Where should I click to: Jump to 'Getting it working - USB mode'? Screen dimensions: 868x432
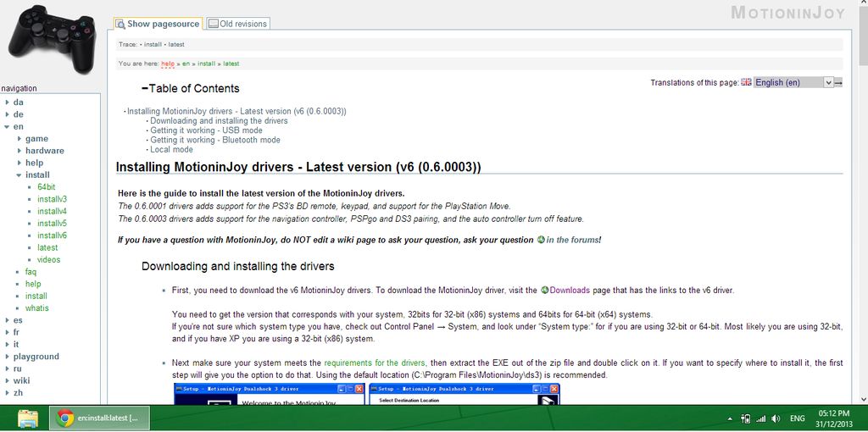(x=206, y=130)
